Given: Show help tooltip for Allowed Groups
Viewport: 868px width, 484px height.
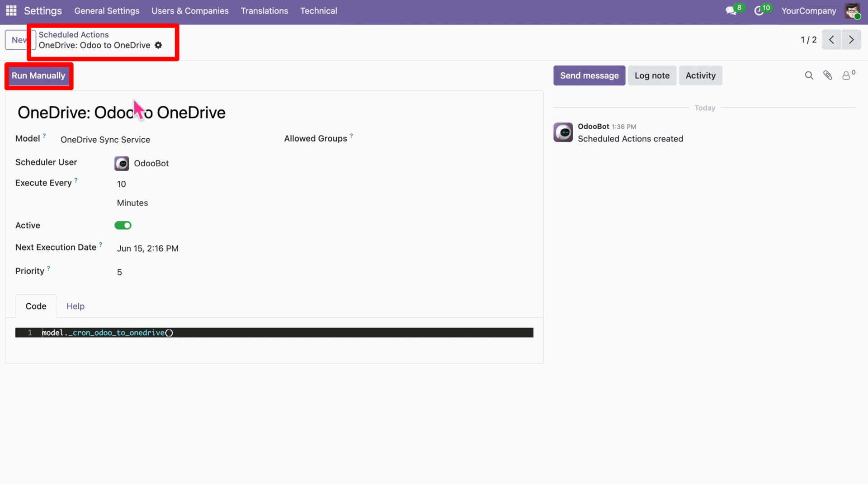Looking at the screenshot, I should [x=351, y=136].
